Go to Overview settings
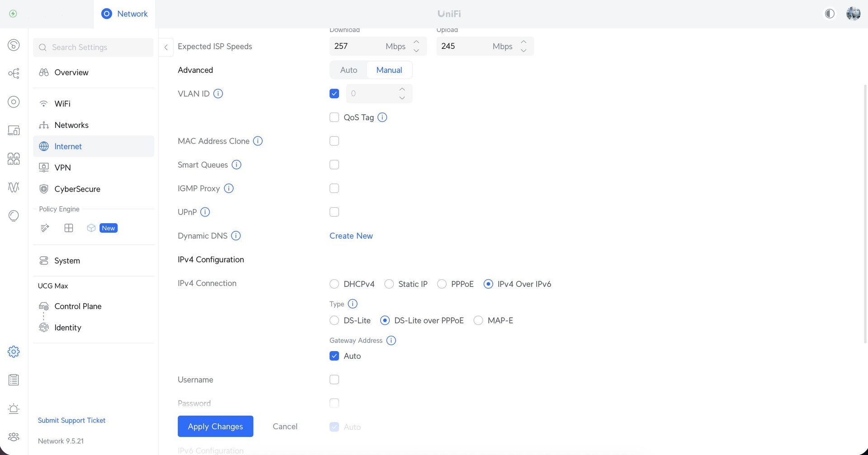This screenshot has width=868, height=455. (94, 72)
